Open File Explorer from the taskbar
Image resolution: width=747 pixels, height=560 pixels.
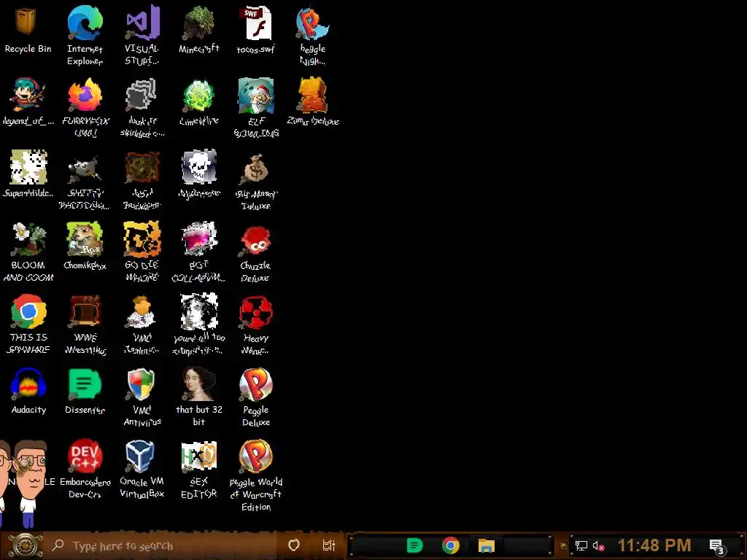coord(487,545)
